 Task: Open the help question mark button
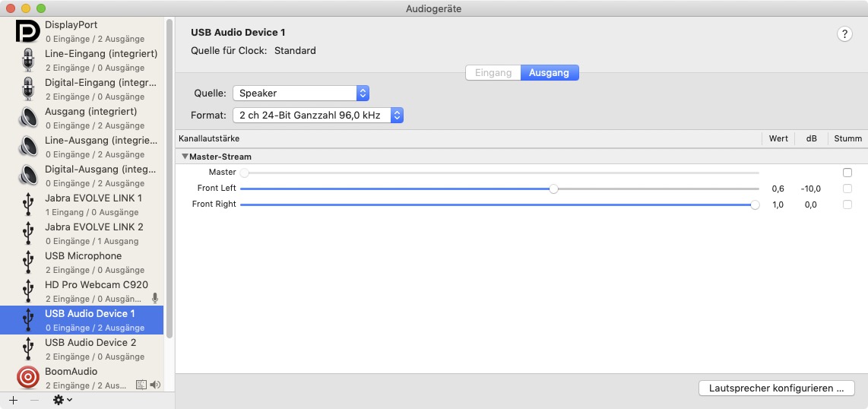click(844, 34)
